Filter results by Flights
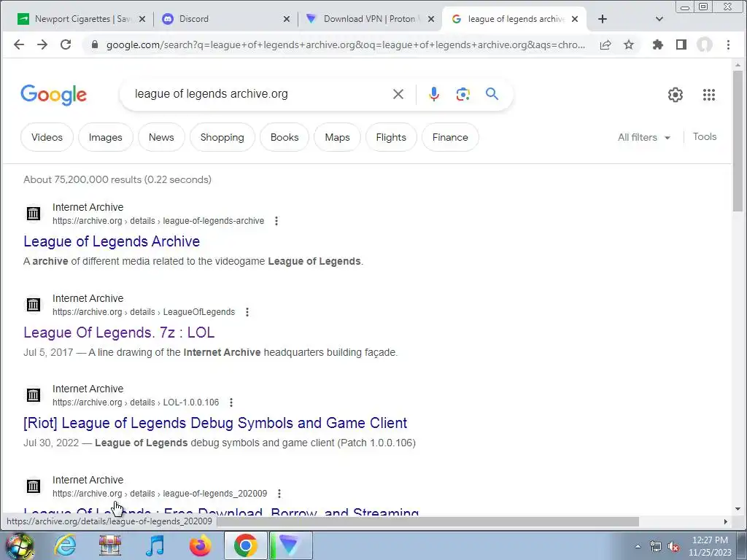The width and height of the screenshot is (747, 560). click(391, 137)
